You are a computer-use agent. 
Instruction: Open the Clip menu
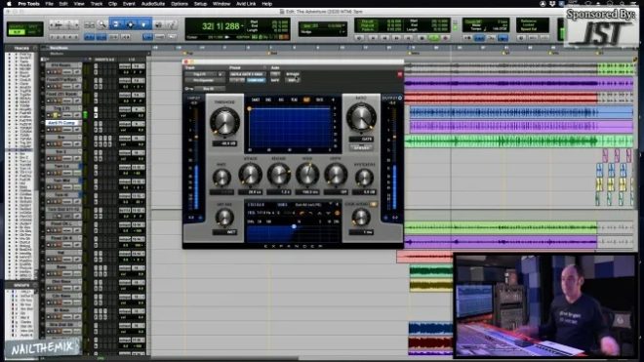[x=112, y=4]
